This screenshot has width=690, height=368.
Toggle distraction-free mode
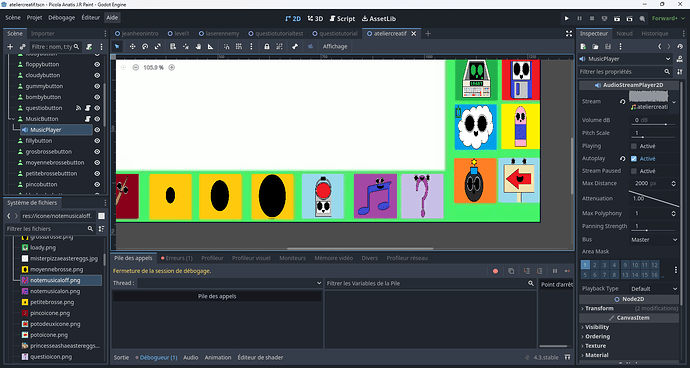569,33
